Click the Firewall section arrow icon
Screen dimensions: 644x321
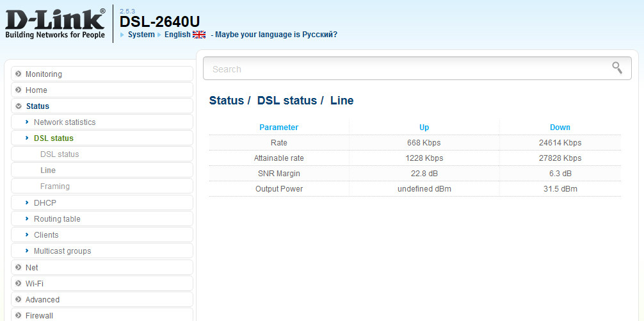(19, 315)
